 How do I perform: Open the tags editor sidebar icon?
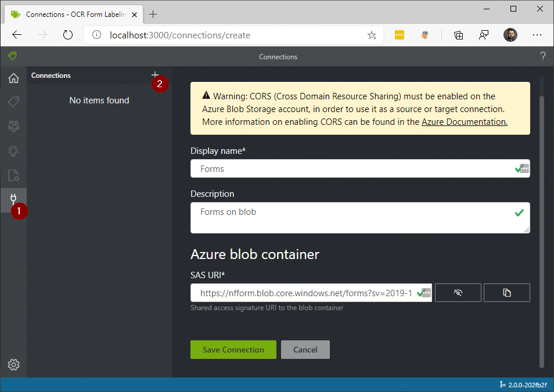click(13, 102)
